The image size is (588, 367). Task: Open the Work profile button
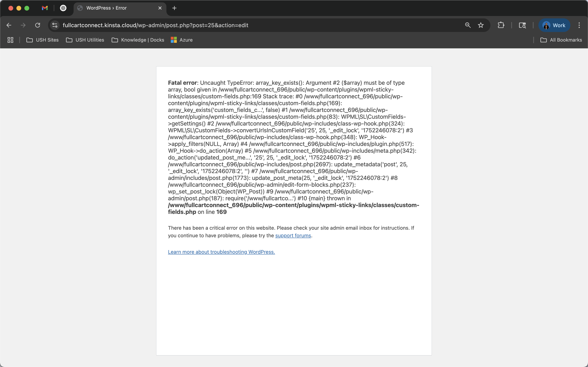(554, 25)
